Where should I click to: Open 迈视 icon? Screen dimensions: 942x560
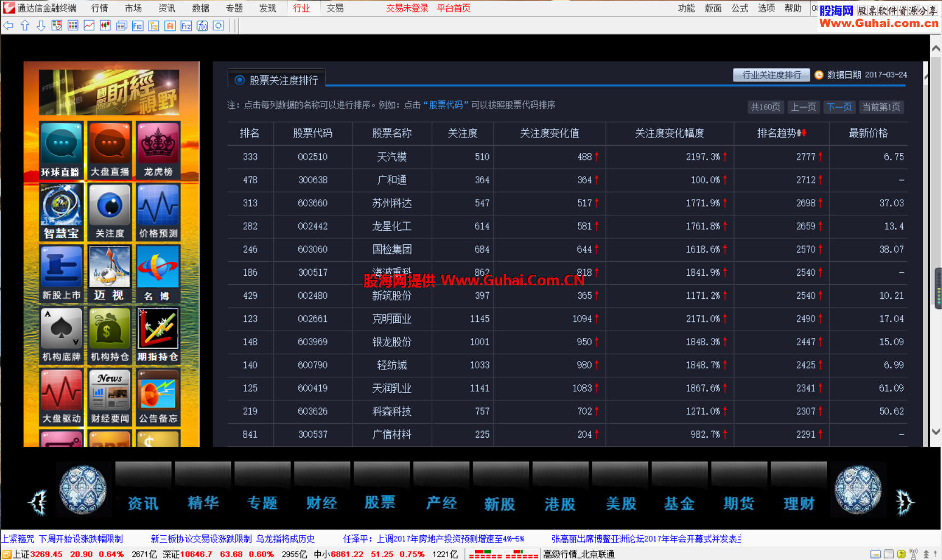pyautogui.click(x=109, y=274)
